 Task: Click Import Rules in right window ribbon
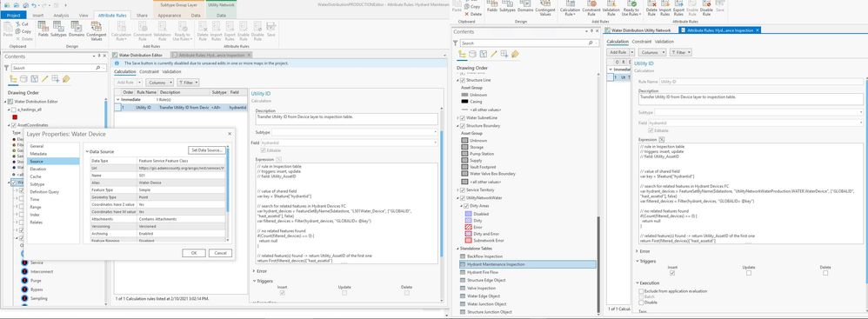(x=665, y=8)
